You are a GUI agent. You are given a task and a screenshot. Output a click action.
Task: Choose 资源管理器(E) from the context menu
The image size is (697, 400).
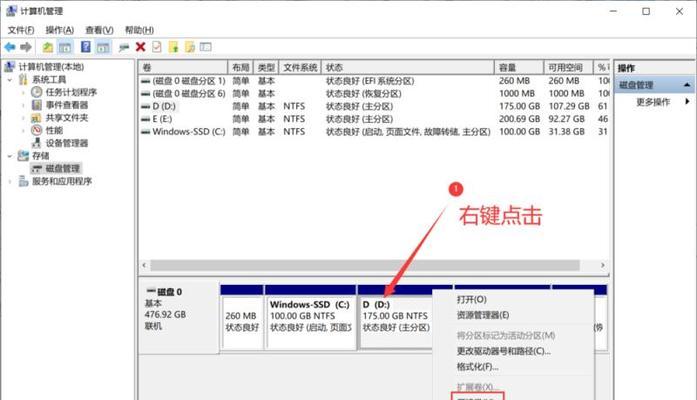[x=482, y=315]
